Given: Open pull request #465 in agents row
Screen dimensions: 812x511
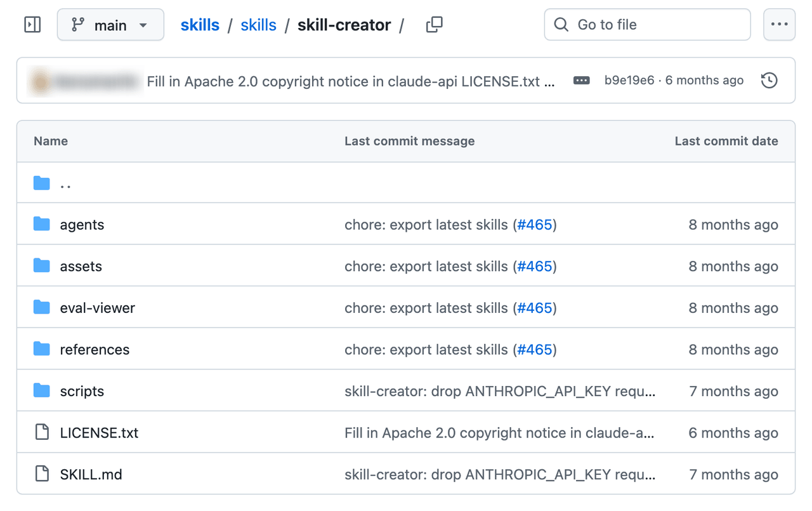Looking at the screenshot, I should [x=535, y=225].
